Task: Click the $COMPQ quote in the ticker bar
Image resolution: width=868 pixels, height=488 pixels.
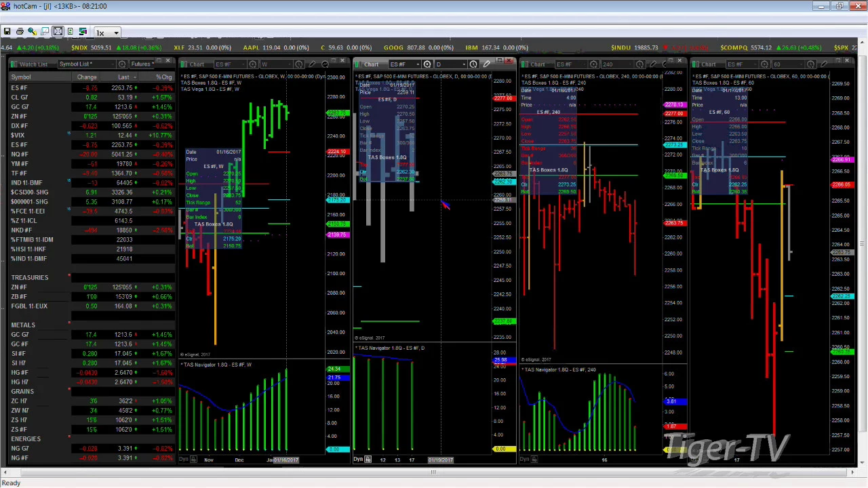Action: [770, 47]
